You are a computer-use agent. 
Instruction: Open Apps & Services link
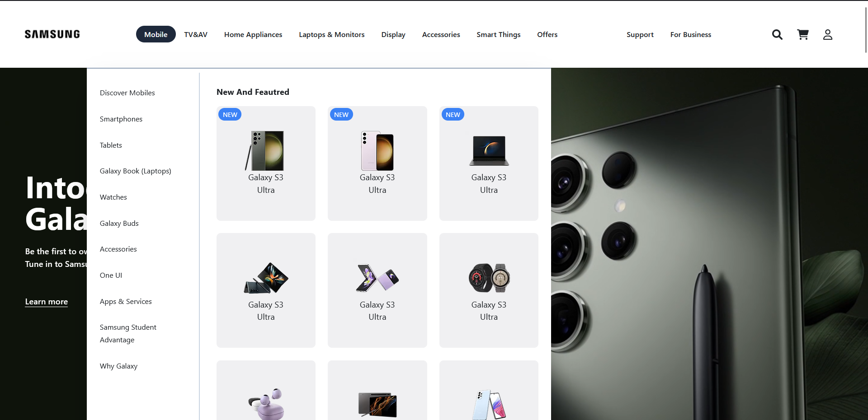[126, 301]
